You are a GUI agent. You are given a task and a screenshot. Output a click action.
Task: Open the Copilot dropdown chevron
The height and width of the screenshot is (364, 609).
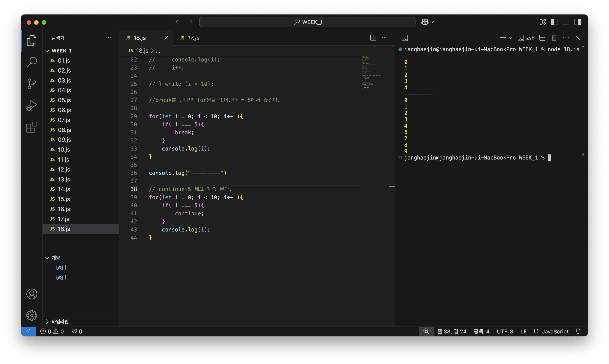432,22
